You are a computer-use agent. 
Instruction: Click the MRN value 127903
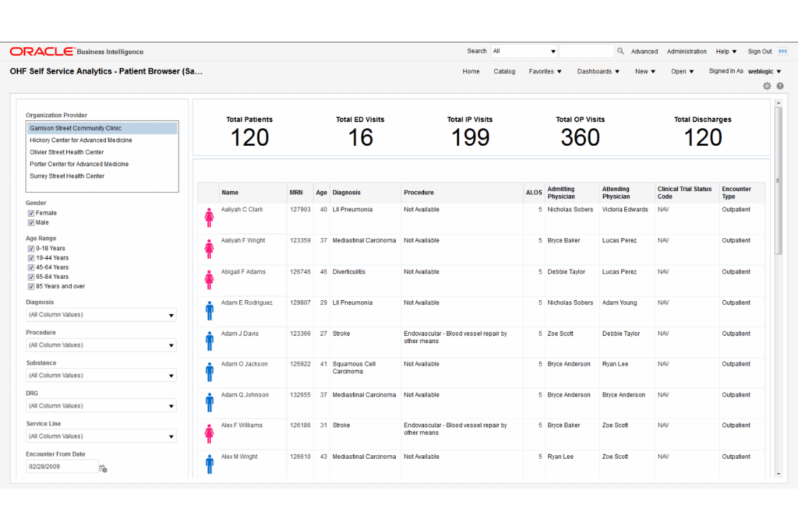click(300, 210)
